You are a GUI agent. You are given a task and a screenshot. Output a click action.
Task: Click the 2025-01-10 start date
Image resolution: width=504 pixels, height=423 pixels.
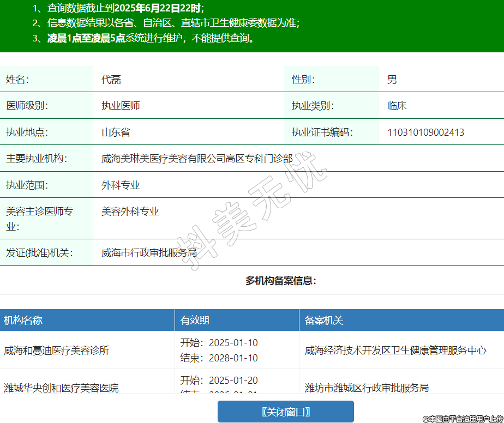[x=233, y=343]
